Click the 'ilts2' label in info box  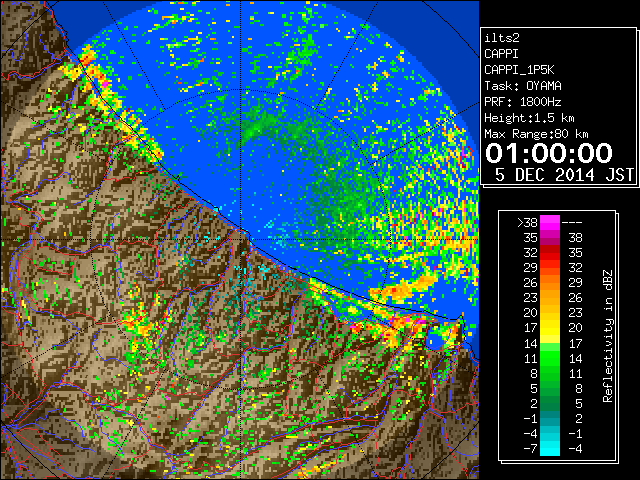pos(502,38)
